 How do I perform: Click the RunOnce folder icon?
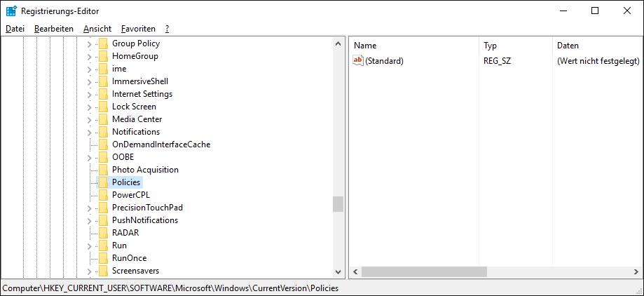[x=103, y=258]
